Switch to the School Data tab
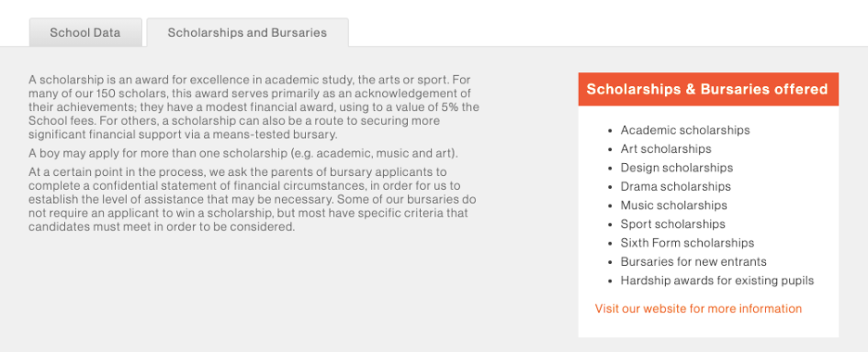Screen dimensions: 868x352 point(85,32)
